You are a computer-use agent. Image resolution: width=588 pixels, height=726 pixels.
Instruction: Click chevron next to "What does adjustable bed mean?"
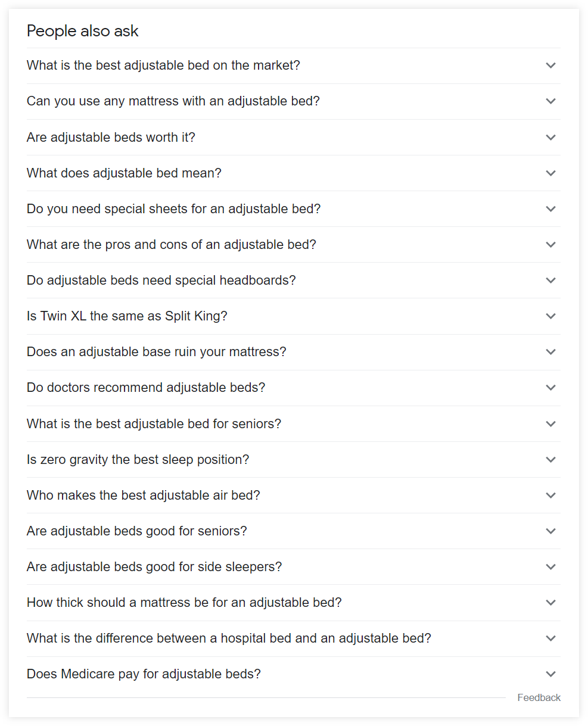(550, 173)
